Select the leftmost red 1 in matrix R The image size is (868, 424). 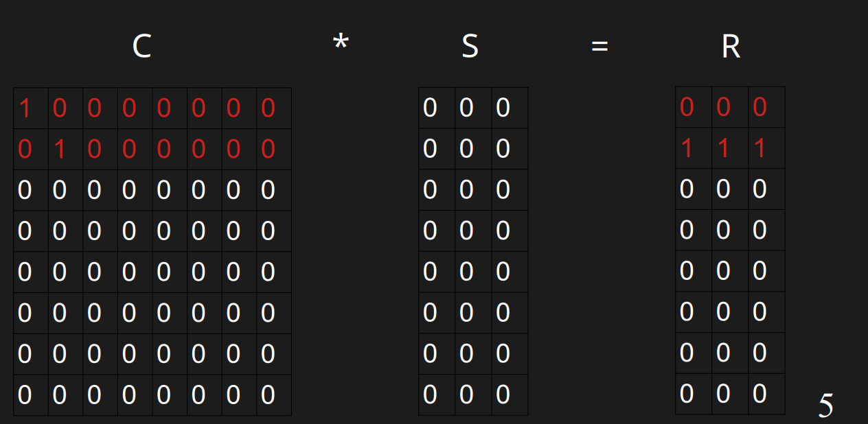pyautogui.click(x=687, y=148)
